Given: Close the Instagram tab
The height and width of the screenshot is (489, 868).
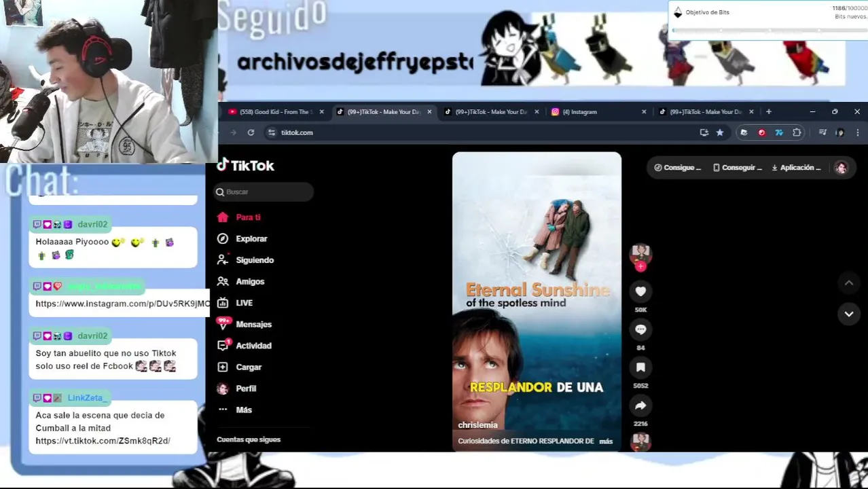Looking at the screenshot, I should tap(644, 112).
